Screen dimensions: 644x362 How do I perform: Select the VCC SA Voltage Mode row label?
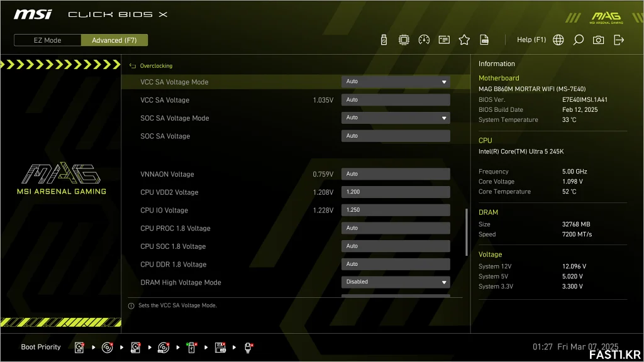tap(174, 82)
